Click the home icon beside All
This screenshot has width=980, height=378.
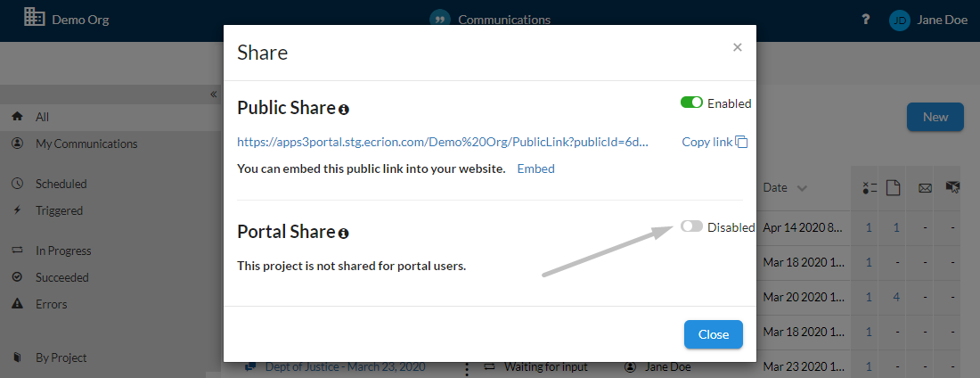(x=18, y=117)
